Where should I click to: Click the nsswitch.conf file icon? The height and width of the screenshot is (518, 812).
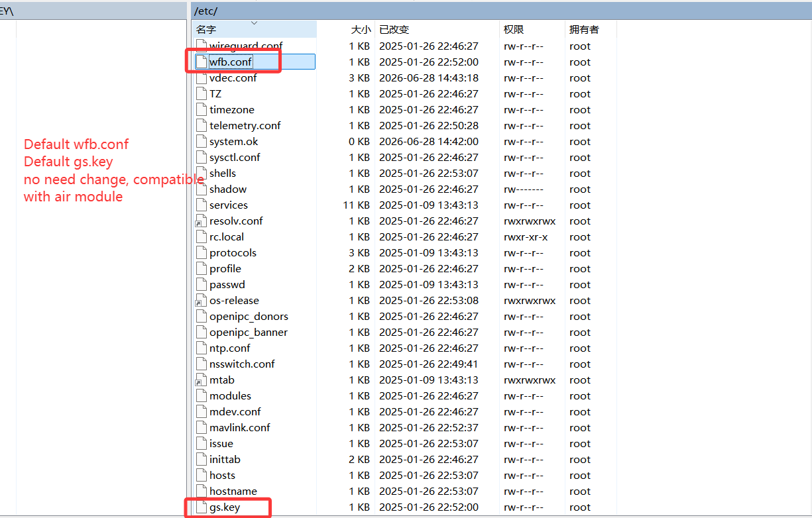coord(202,364)
